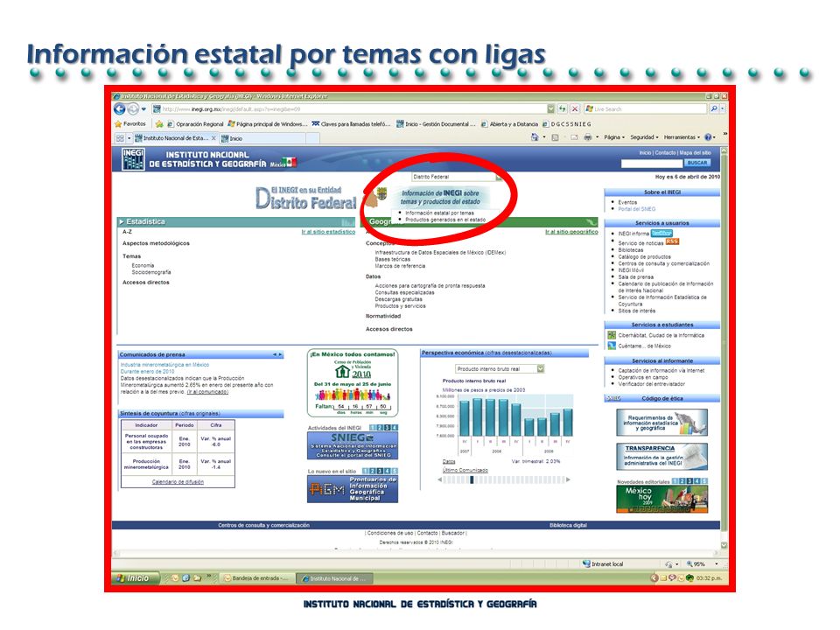840x630 pixels.
Task: Click Ir al sitio geográfico link
Action: tap(571, 232)
